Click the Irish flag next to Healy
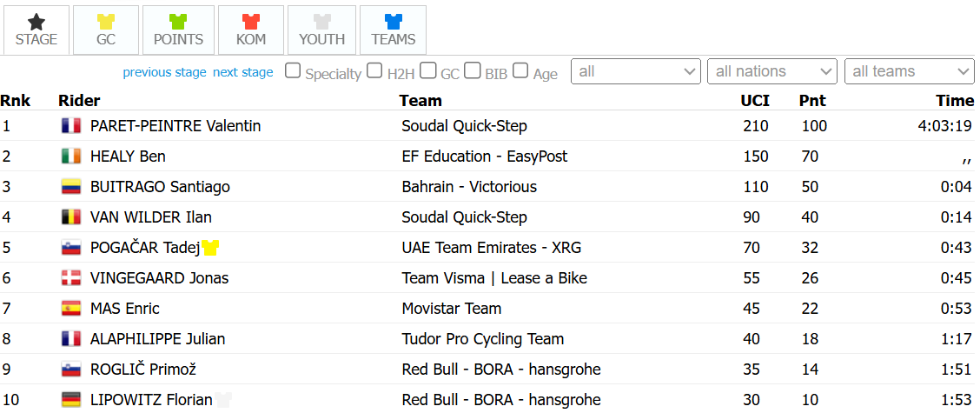980x413 pixels. pos(70,157)
